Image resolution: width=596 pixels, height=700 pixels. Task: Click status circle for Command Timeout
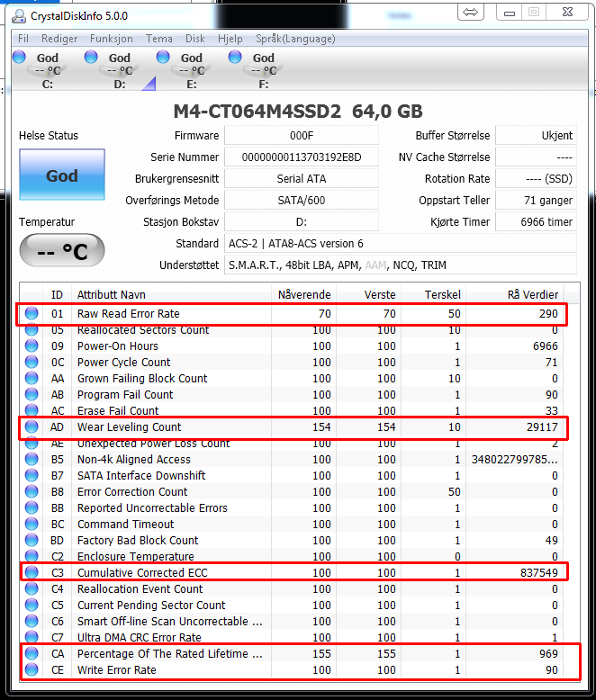point(32,524)
